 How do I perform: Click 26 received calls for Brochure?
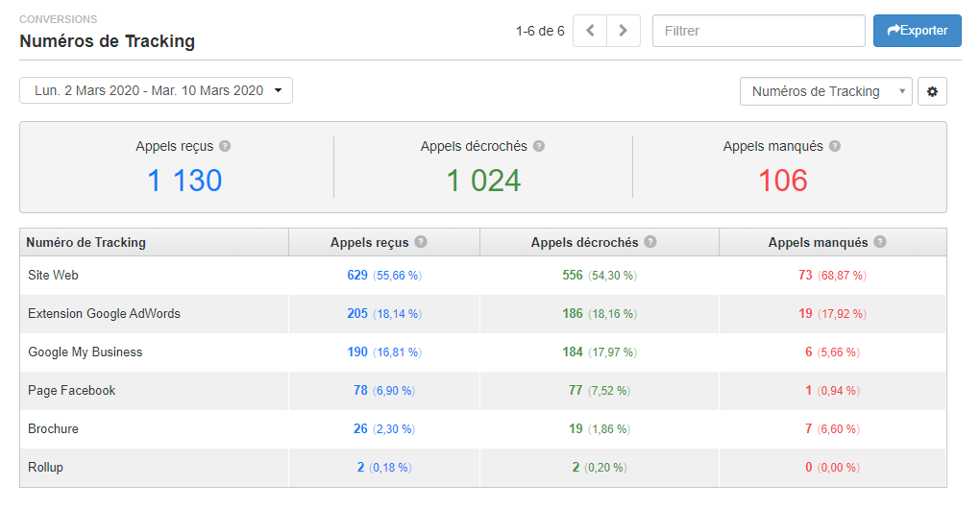pos(360,428)
